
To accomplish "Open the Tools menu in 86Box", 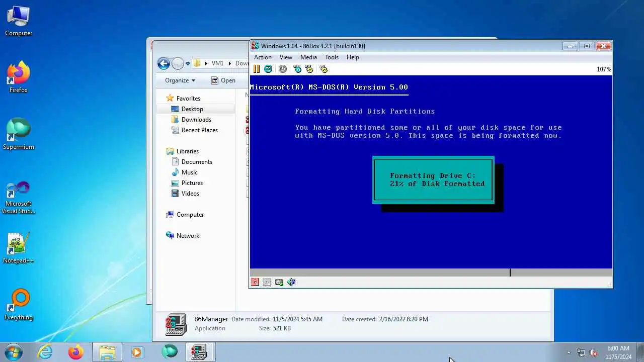I will click(332, 57).
